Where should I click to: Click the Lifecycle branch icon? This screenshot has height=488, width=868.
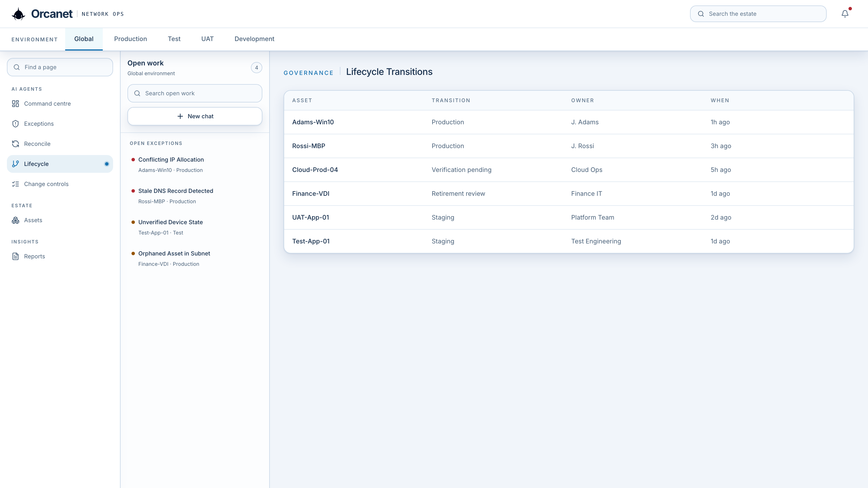point(15,164)
